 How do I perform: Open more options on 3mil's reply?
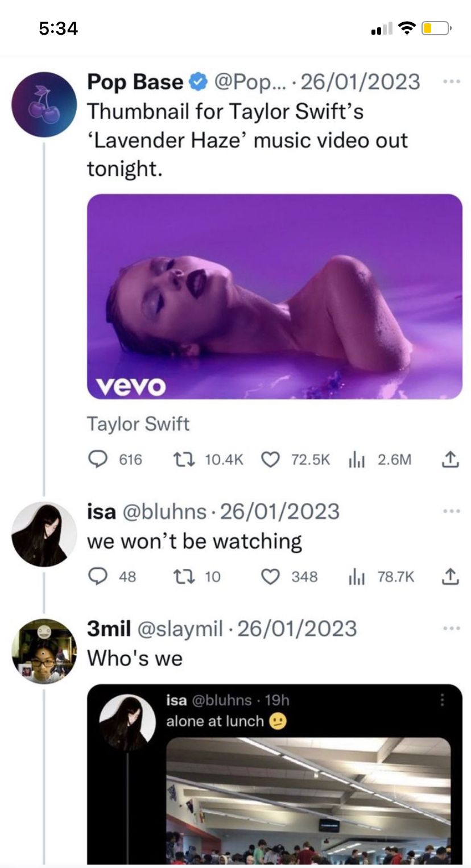pos(451,629)
